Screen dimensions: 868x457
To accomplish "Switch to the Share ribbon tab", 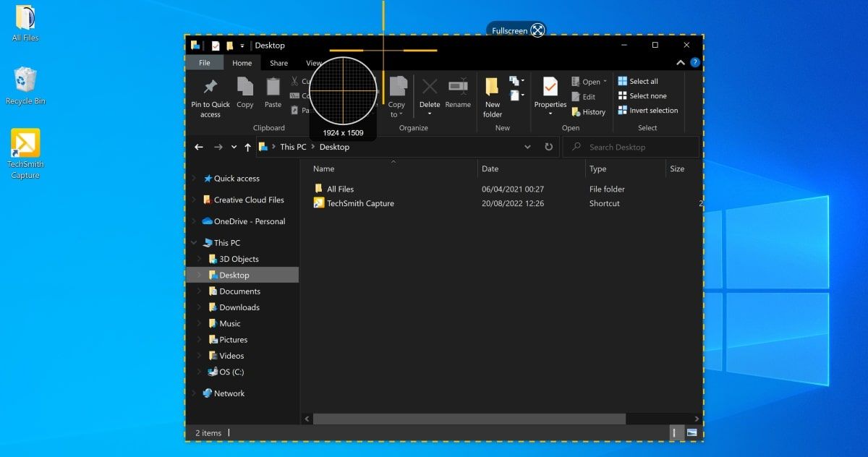I will (x=278, y=63).
